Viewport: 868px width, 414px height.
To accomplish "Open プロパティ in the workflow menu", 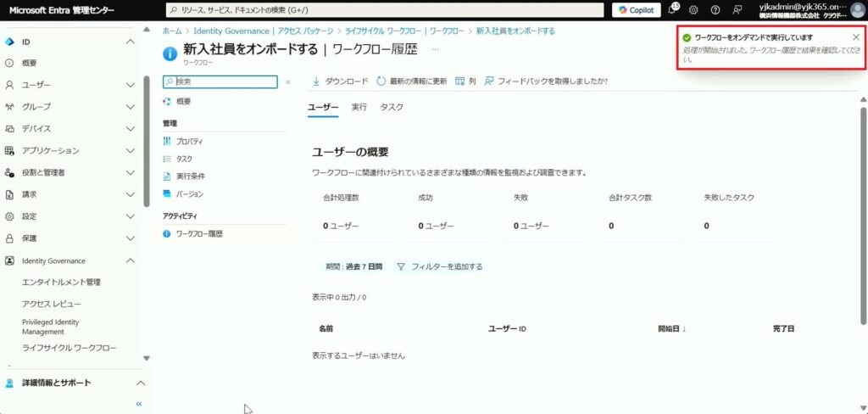I will 189,142.
